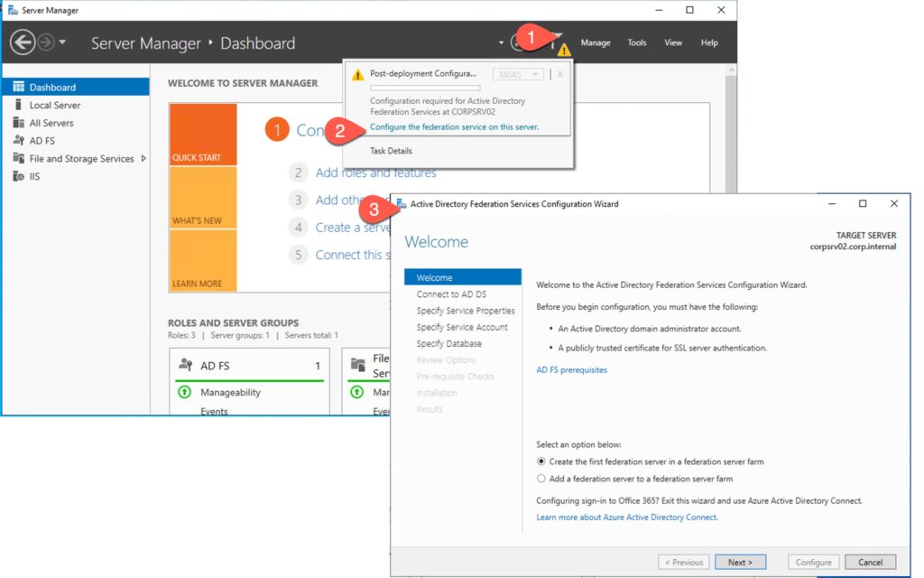Click 'Configure the federation service on this server' link
Screen dimensions: 924x578
click(454, 127)
